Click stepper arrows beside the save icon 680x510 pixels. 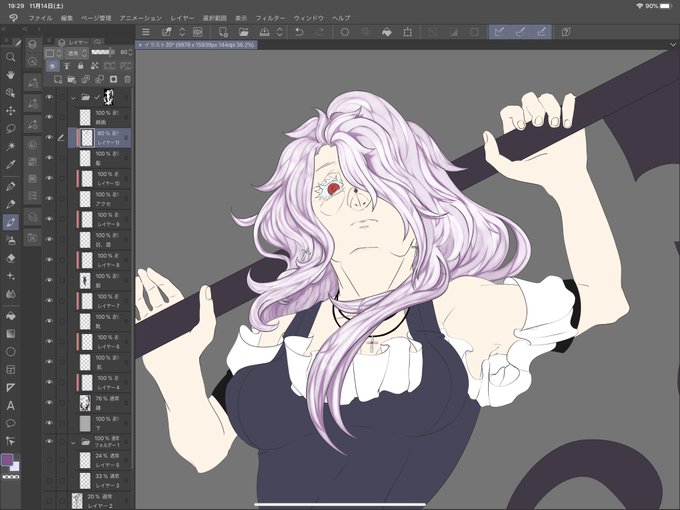click(x=280, y=32)
